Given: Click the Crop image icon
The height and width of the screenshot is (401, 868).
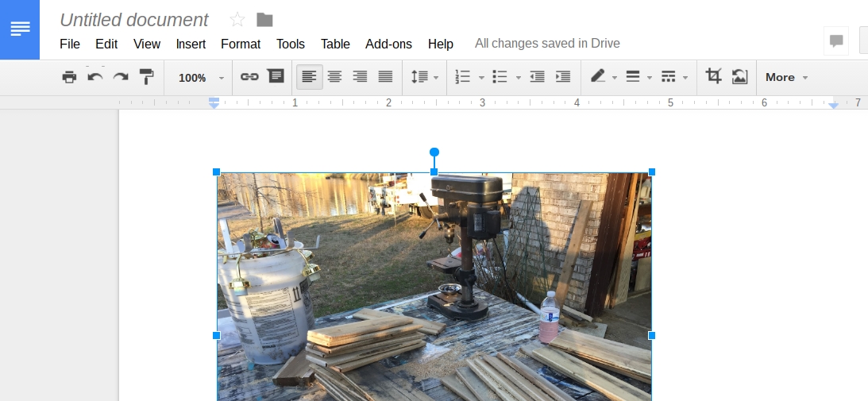Looking at the screenshot, I should [x=714, y=76].
